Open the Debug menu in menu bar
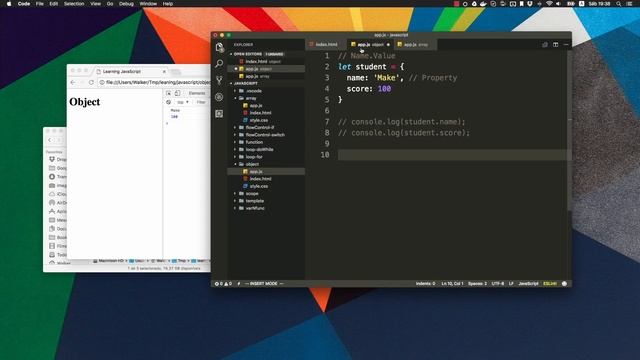Image resolution: width=640 pixels, height=360 pixels. 126,4
